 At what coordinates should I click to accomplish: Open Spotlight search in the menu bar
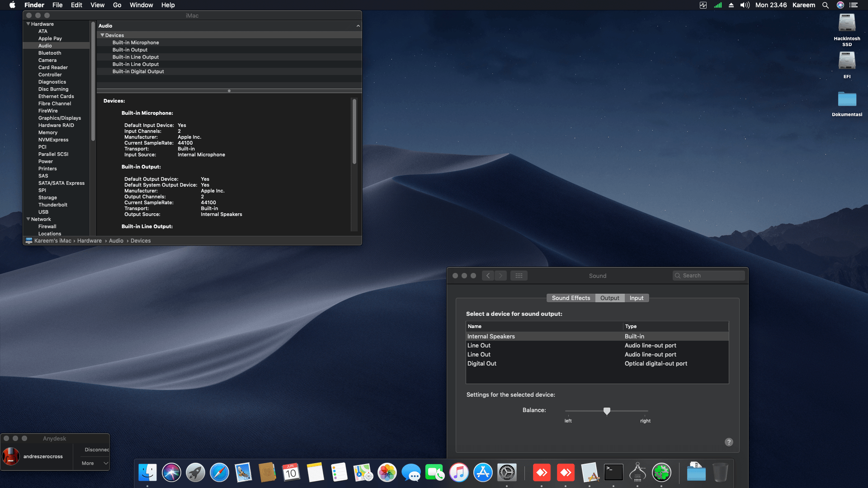[826, 5]
